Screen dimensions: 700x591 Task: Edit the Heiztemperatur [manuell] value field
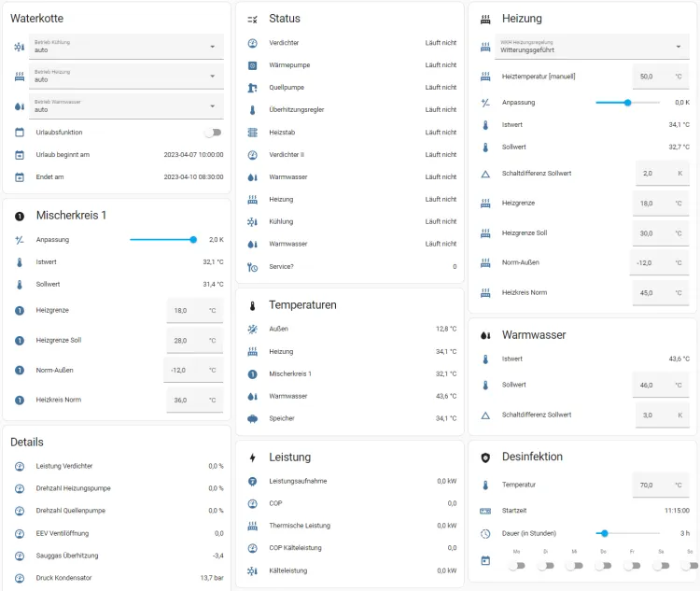[x=661, y=77]
